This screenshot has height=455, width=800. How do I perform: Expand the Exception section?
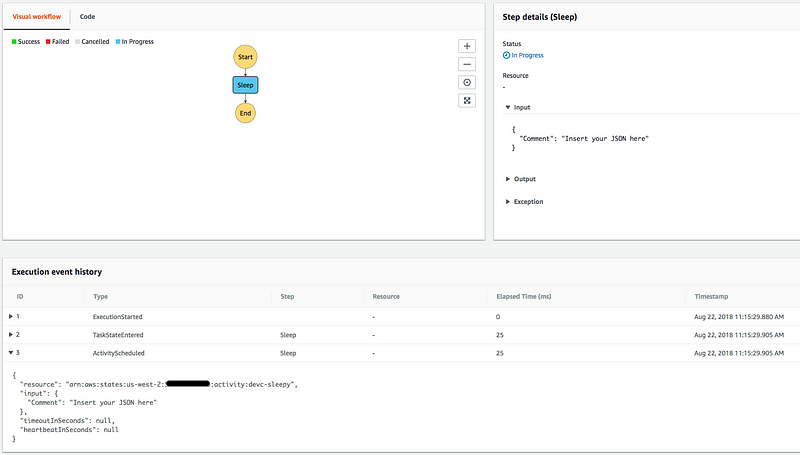[x=508, y=202]
